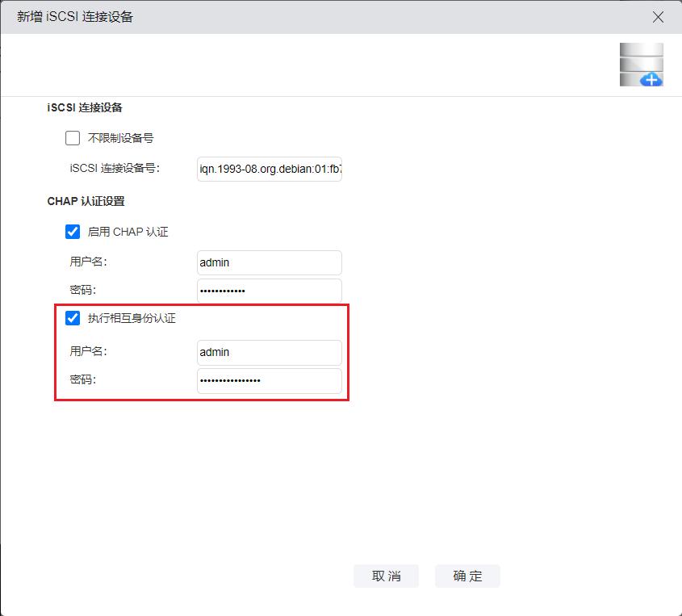The height and width of the screenshot is (616, 682).
Task: Click the iSCSI 连接设备号 label text
Action: click(x=115, y=169)
